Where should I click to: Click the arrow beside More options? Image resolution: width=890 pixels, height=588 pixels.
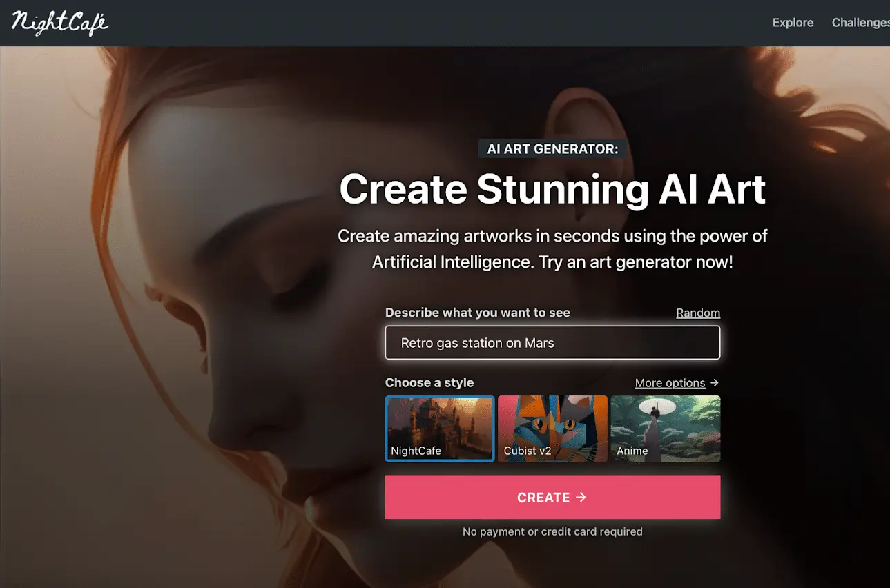point(715,382)
